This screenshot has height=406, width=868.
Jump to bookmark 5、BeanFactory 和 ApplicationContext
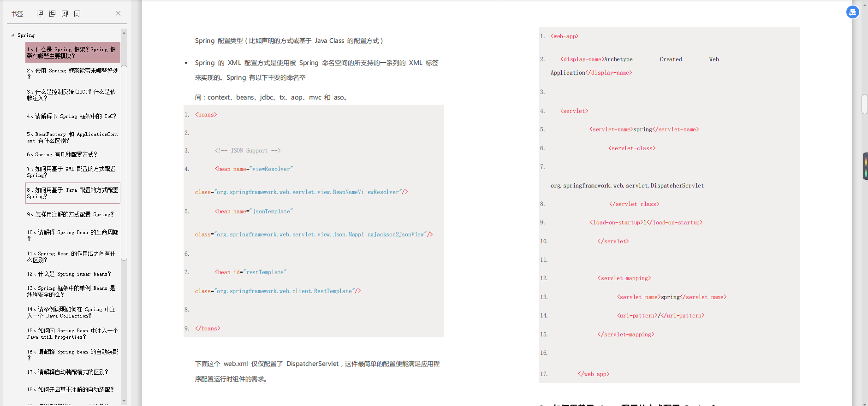click(x=73, y=137)
